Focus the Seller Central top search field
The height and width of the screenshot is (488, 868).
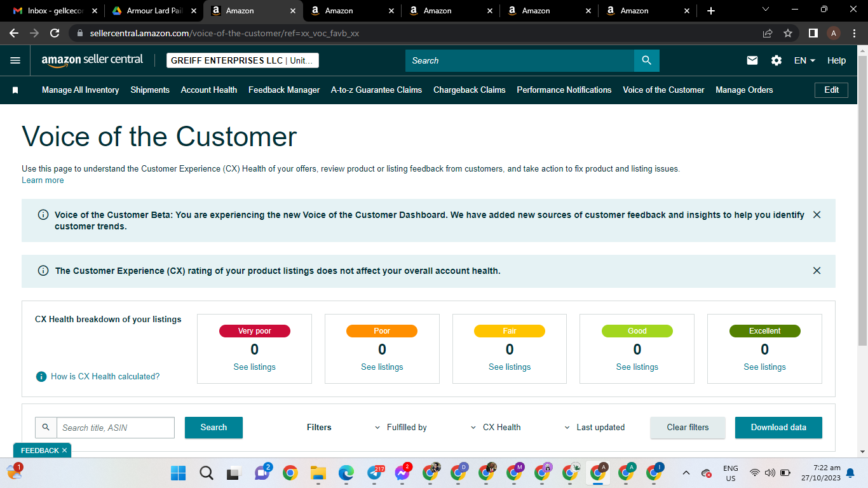point(520,60)
